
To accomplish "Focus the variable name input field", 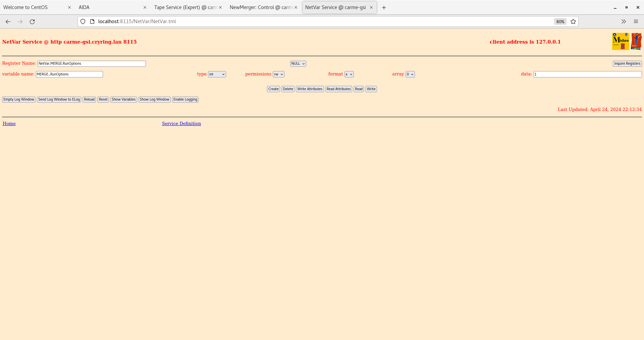I will point(69,74).
